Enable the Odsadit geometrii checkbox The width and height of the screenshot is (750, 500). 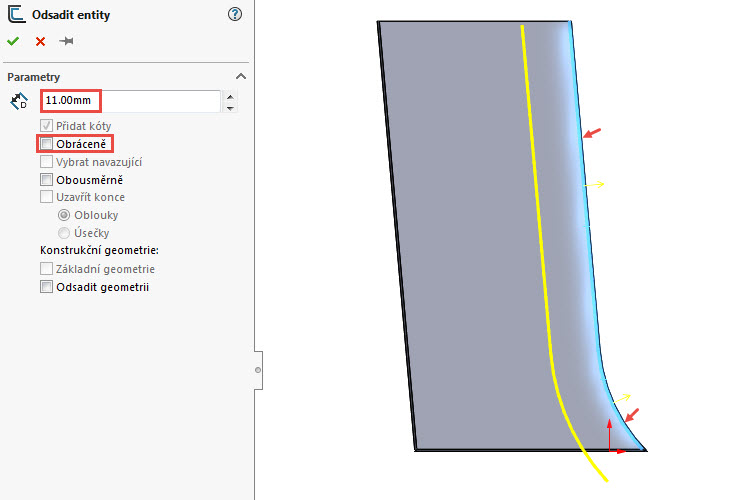[46, 287]
